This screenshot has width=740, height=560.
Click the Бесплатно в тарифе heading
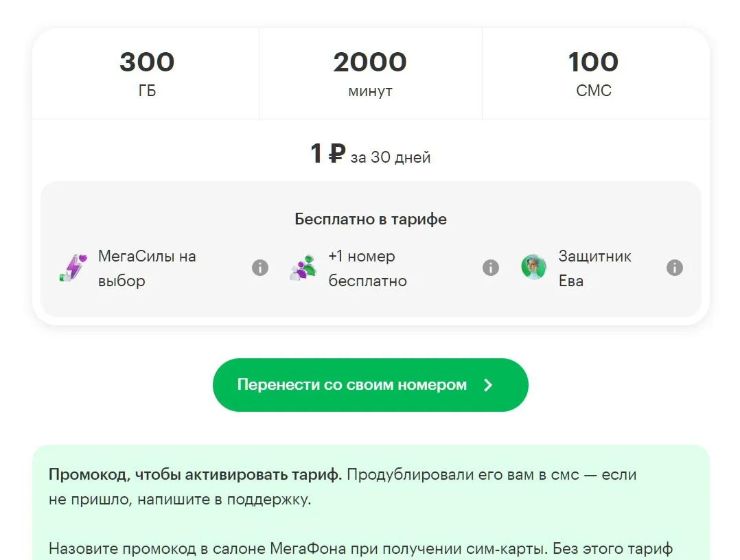371,219
